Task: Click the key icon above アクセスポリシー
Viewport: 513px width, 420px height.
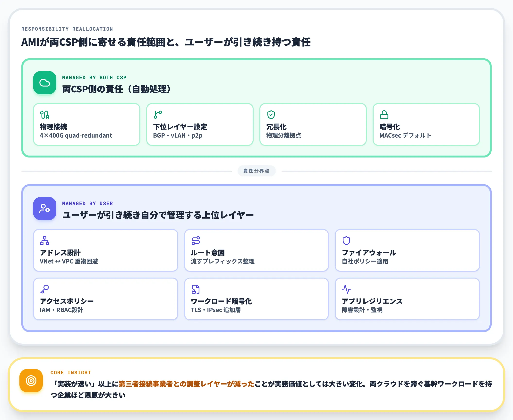Action: coord(45,289)
